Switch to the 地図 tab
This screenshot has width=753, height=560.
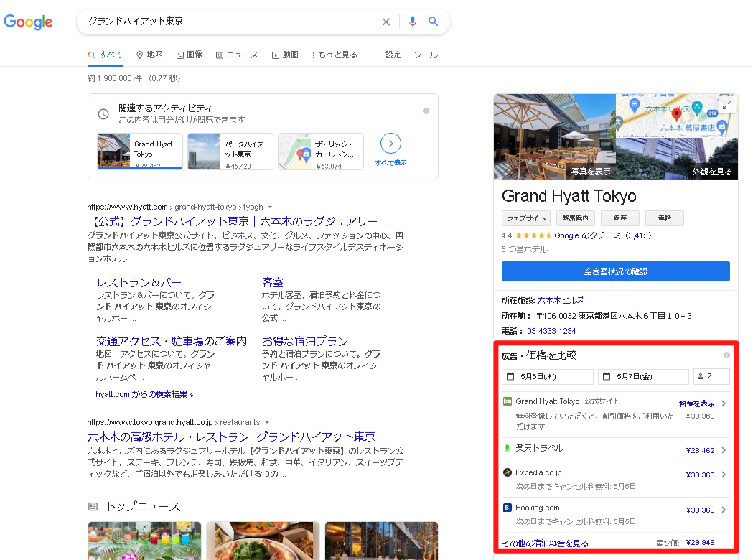tap(149, 55)
